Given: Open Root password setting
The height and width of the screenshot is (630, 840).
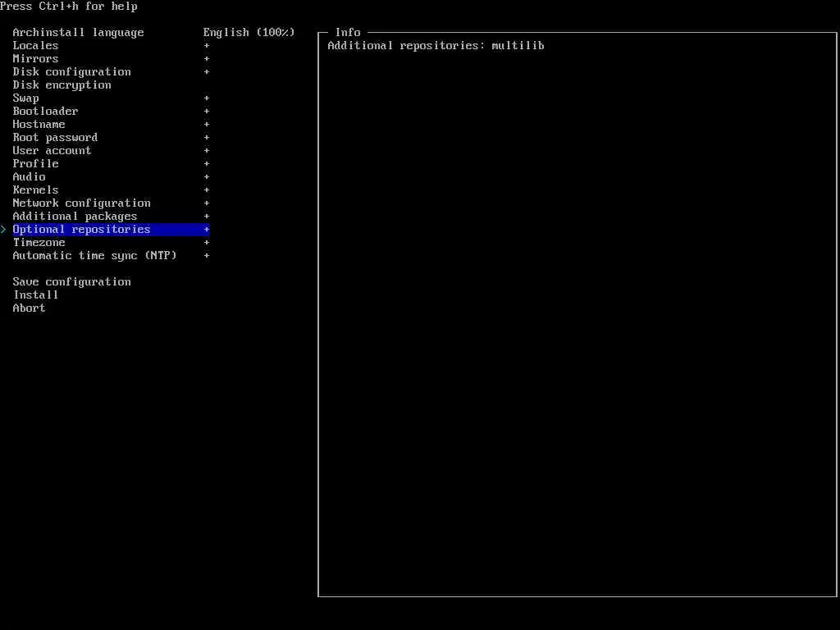Looking at the screenshot, I should (x=55, y=137).
